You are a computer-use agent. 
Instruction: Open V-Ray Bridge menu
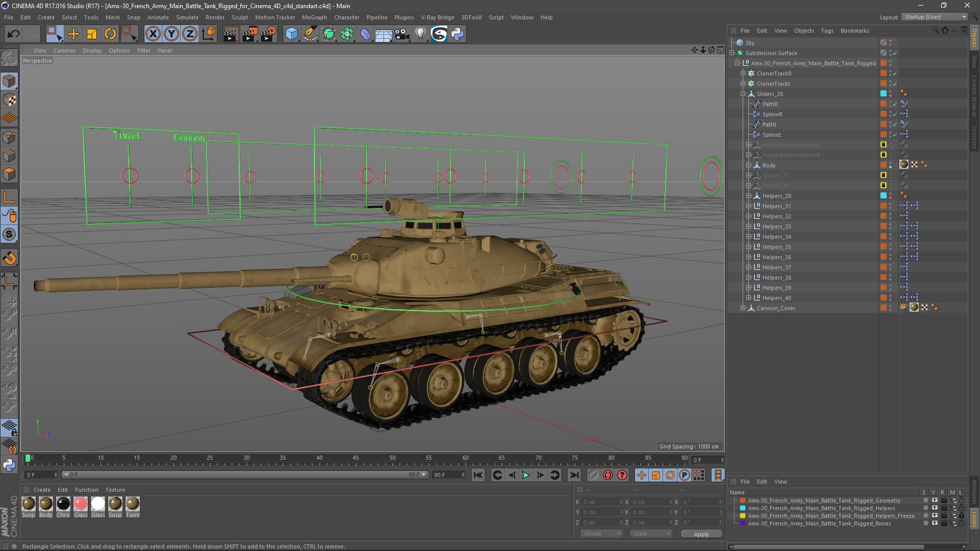437,17
